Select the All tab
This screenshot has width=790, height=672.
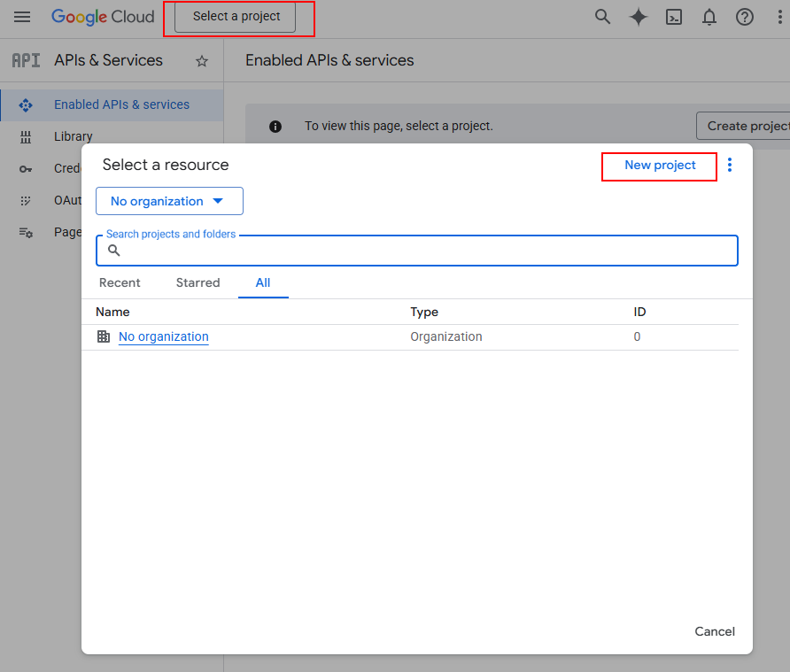(x=263, y=282)
